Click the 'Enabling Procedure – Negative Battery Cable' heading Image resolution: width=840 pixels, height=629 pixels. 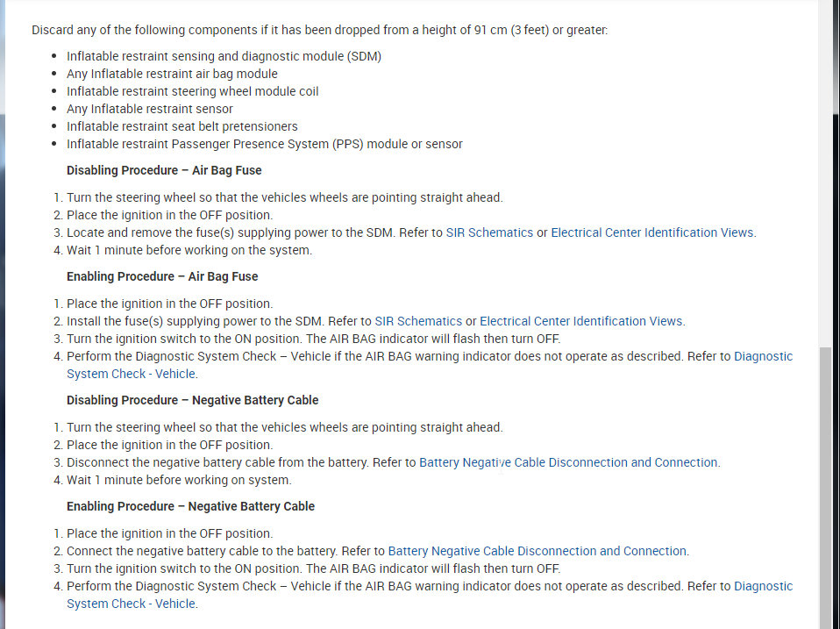point(190,506)
